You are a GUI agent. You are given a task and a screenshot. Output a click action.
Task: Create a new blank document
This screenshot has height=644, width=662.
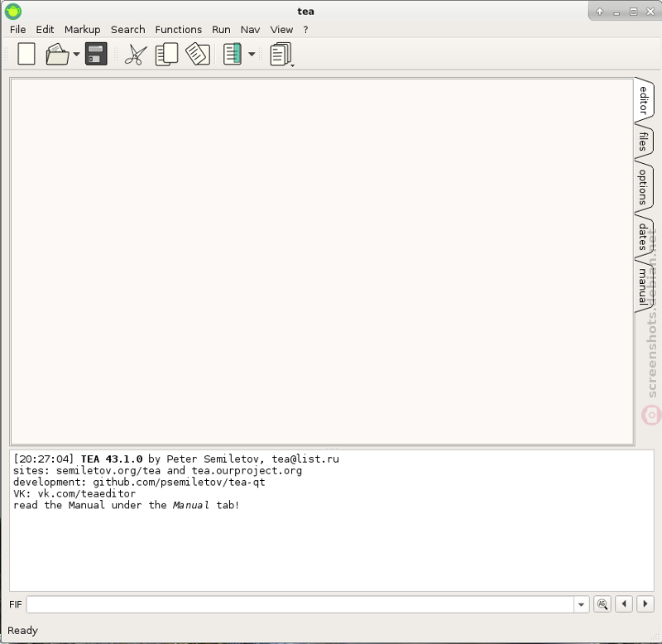pos(26,54)
